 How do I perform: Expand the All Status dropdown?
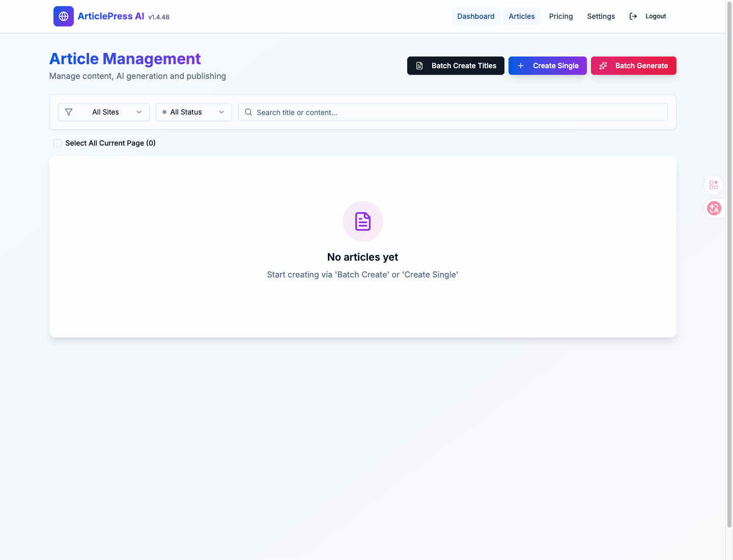tap(193, 112)
